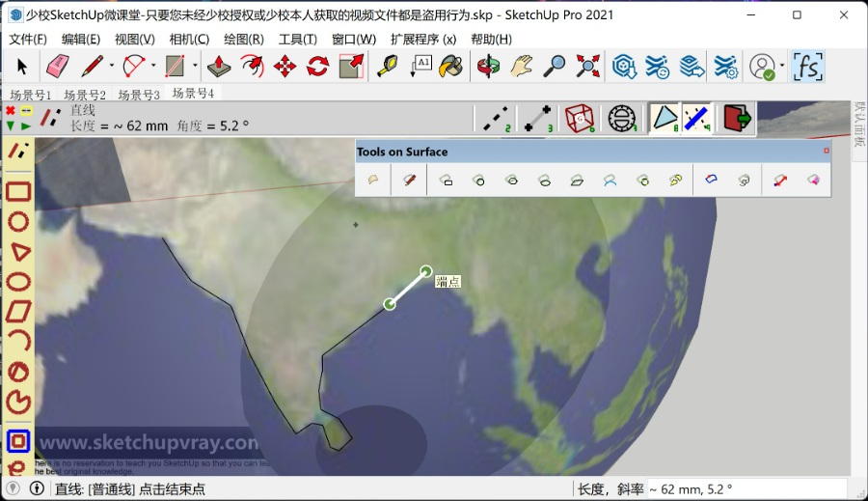
Task: Switch to scene tab 场景号1
Action: click(x=31, y=95)
